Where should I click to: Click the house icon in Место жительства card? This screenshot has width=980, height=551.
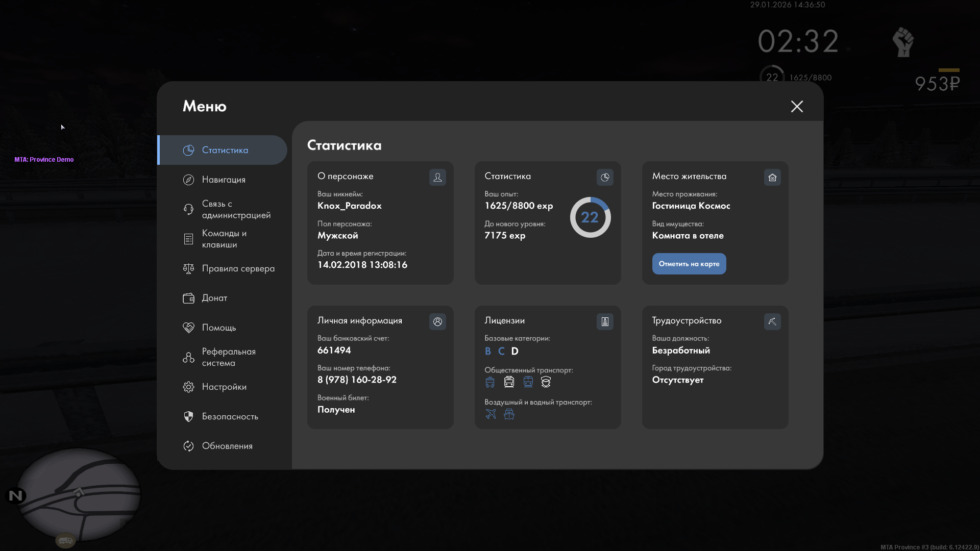point(772,177)
